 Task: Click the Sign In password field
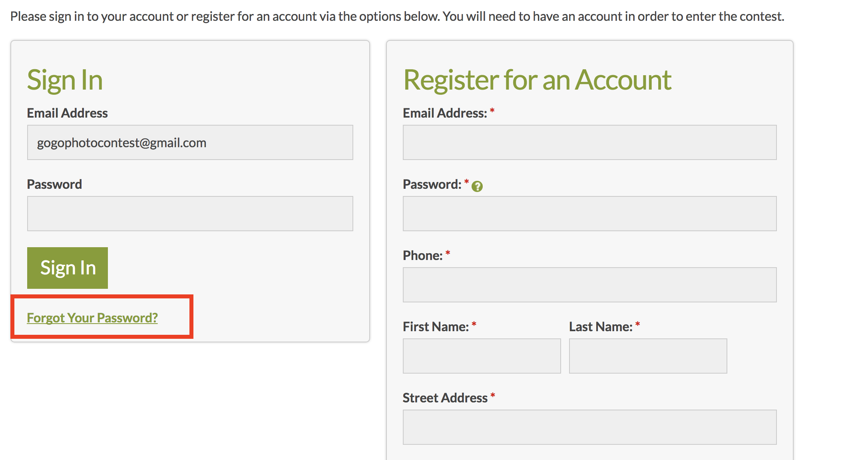pyautogui.click(x=190, y=214)
